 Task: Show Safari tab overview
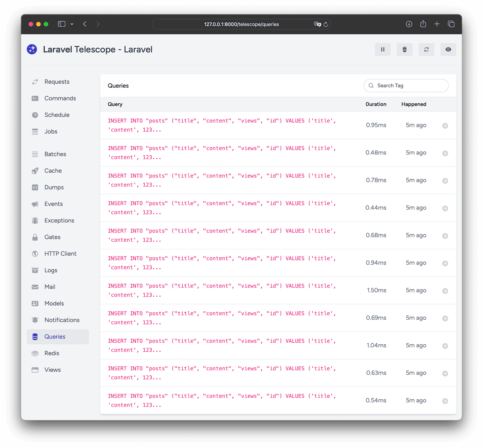[x=451, y=24]
